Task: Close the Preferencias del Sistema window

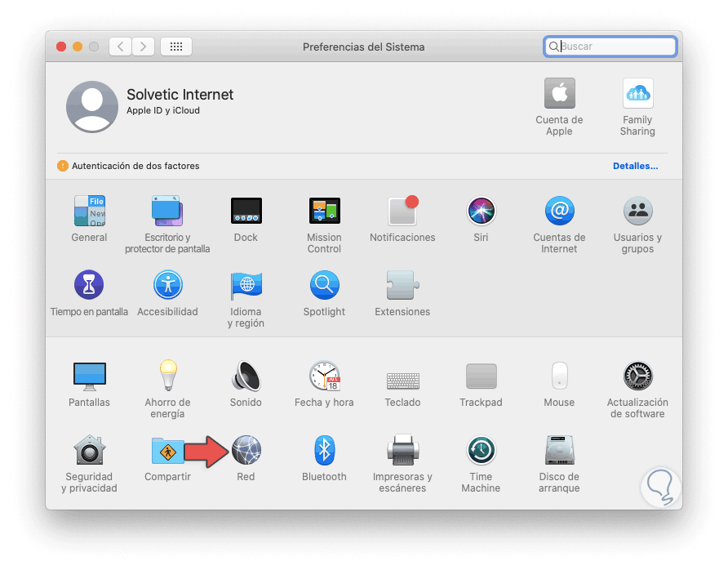Action: (61, 47)
